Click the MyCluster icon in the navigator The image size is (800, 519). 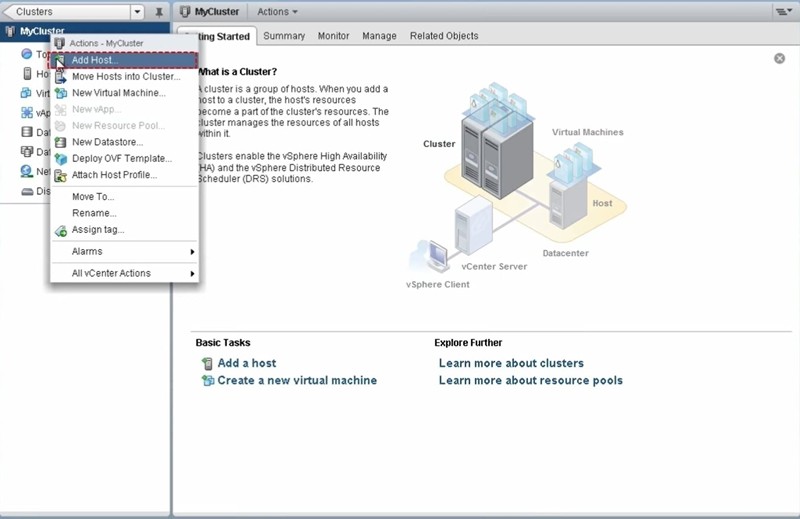tap(10, 32)
